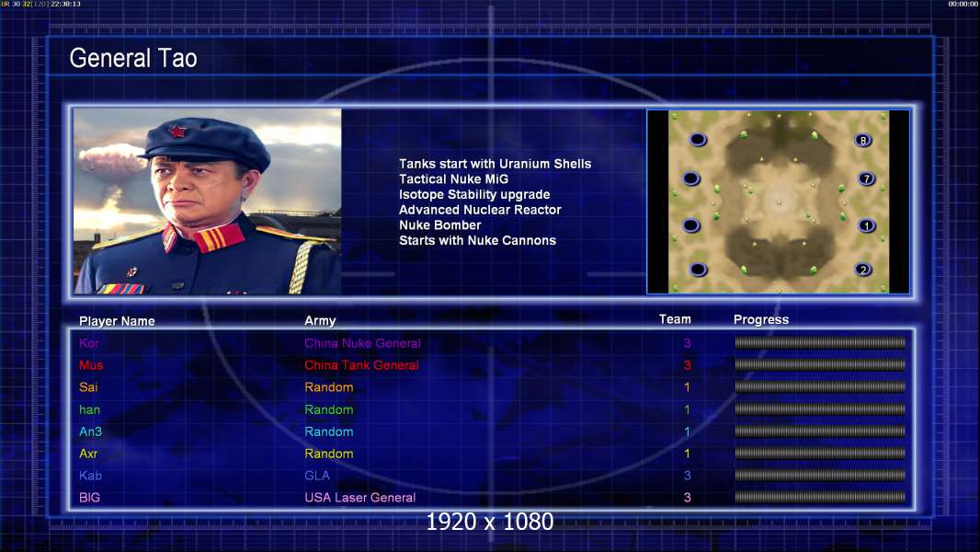The image size is (980, 552).
Task: Select player name An3
Action: (91, 431)
